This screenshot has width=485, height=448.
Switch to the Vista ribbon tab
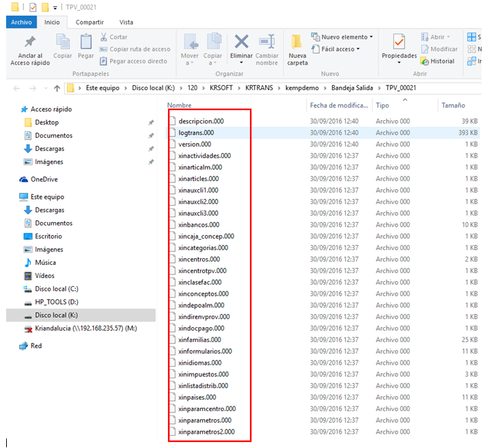pyautogui.click(x=126, y=22)
